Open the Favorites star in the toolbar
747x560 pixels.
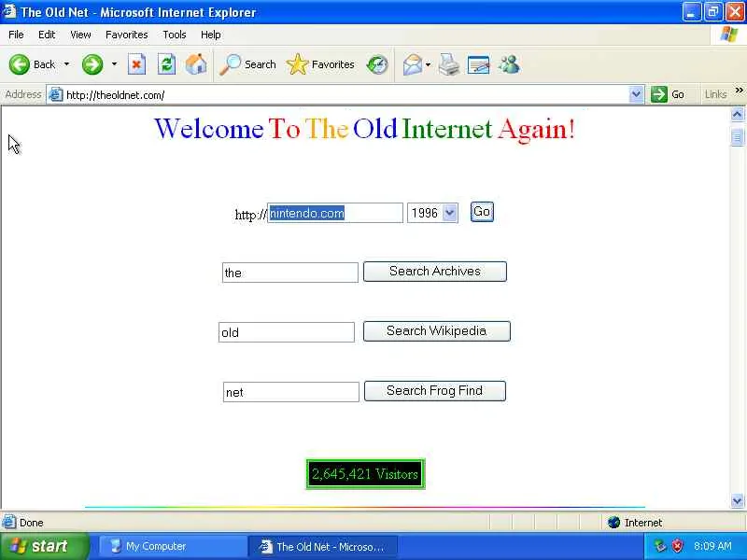(x=320, y=64)
